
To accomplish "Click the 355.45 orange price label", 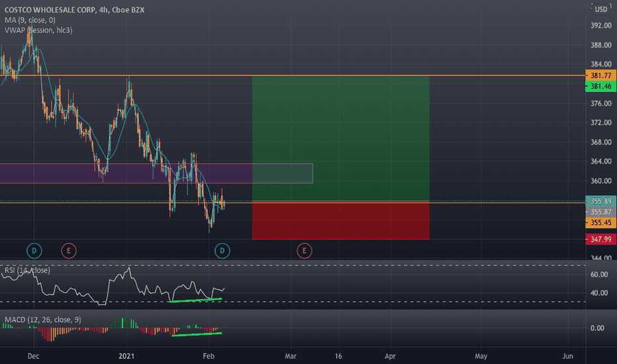I will (x=601, y=223).
